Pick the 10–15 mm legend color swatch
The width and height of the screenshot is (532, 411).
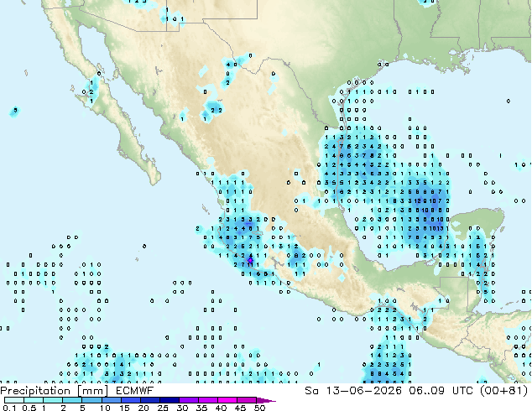coord(111,400)
